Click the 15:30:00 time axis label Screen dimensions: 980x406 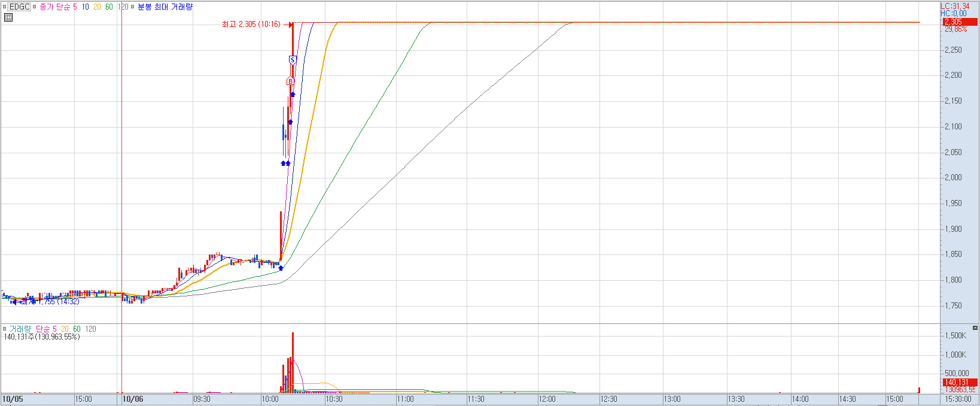958,399
